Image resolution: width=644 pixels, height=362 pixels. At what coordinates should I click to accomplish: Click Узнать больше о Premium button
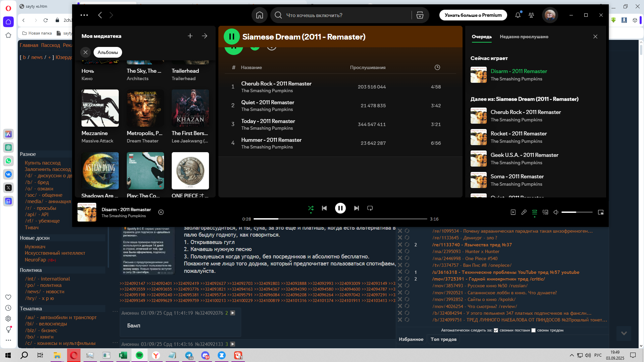coord(473,15)
